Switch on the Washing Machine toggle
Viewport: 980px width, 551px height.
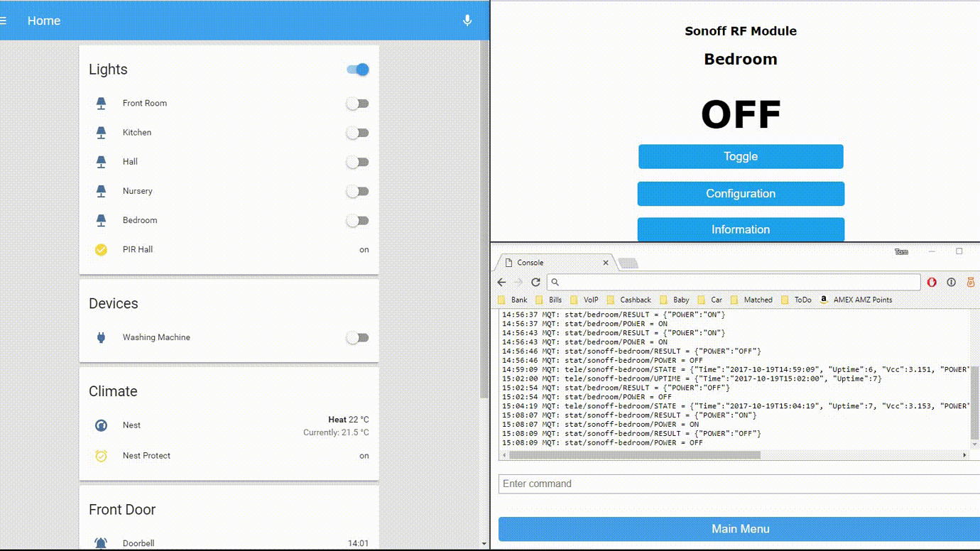(357, 338)
